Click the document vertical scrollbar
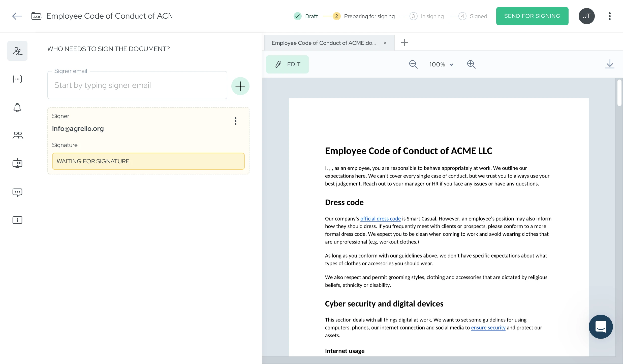 point(619,93)
